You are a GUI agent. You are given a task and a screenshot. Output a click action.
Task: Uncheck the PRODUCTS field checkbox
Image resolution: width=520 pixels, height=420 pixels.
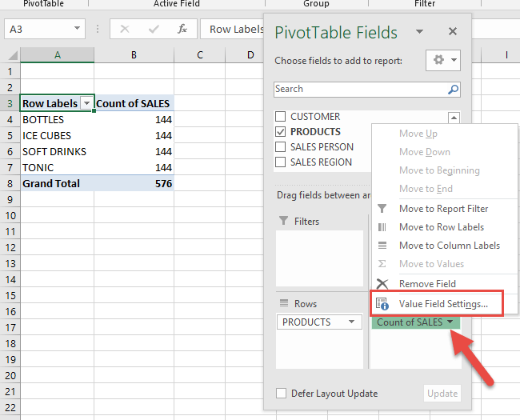(x=281, y=132)
